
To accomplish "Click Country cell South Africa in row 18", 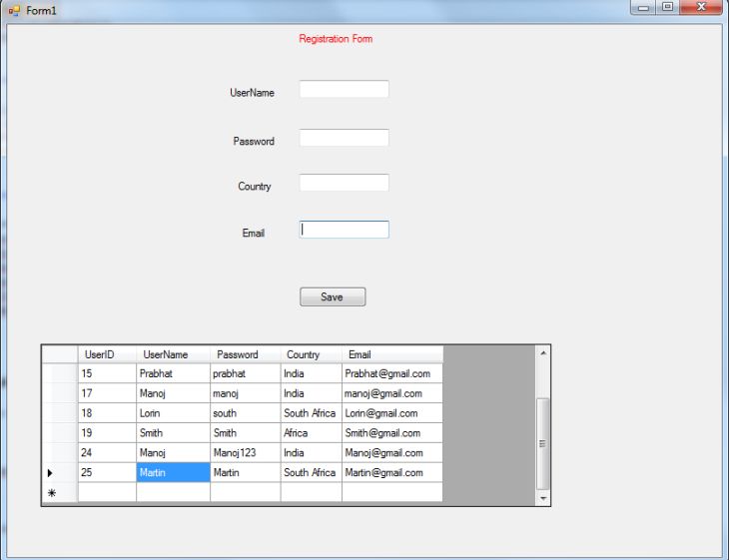I will 312,413.
